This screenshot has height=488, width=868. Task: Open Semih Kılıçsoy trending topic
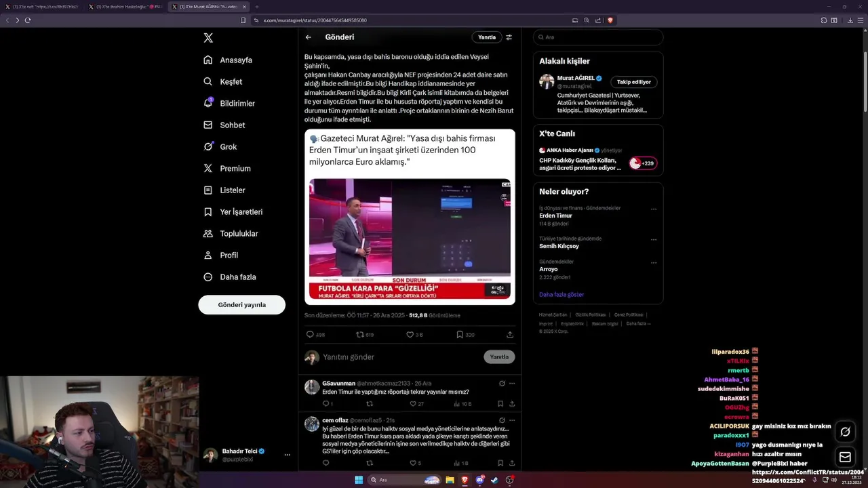[x=561, y=246]
